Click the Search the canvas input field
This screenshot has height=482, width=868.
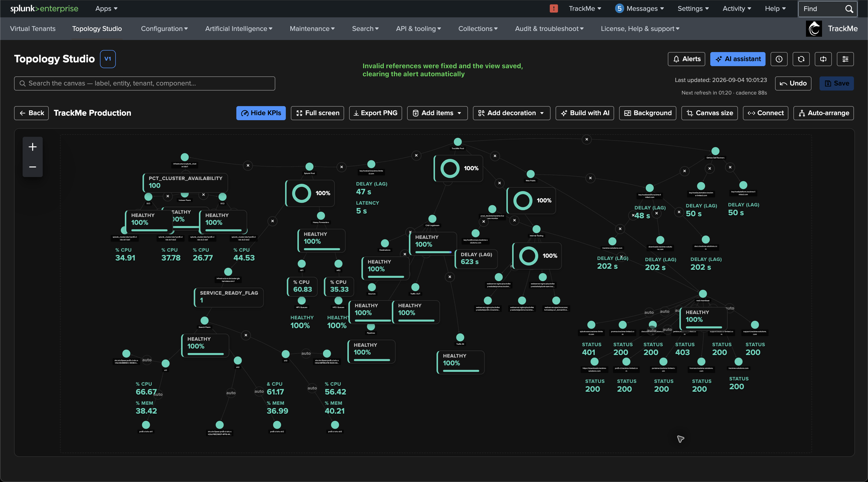point(145,83)
